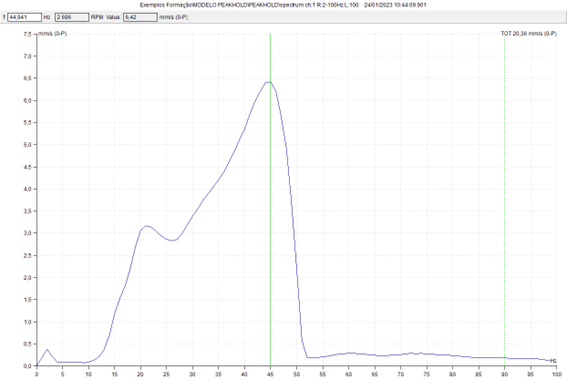
Task: Click the curve's local dip near 26 Hz
Action: 173,240
